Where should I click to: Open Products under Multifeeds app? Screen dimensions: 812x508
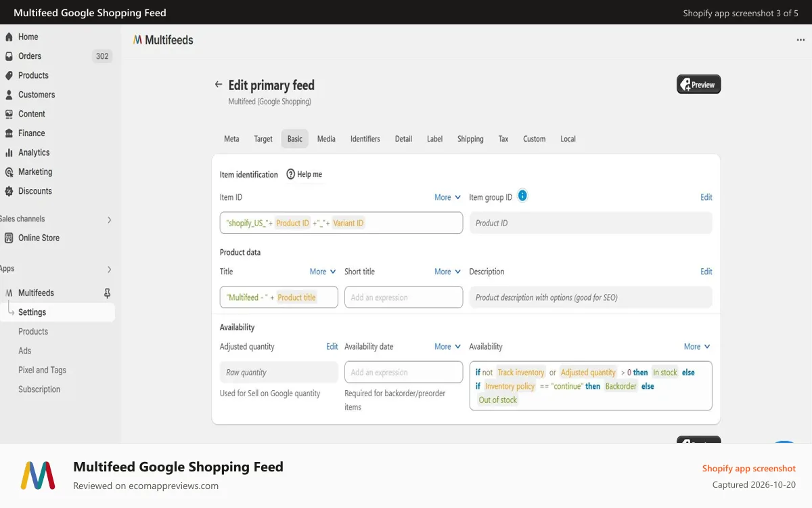click(x=33, y=332)
